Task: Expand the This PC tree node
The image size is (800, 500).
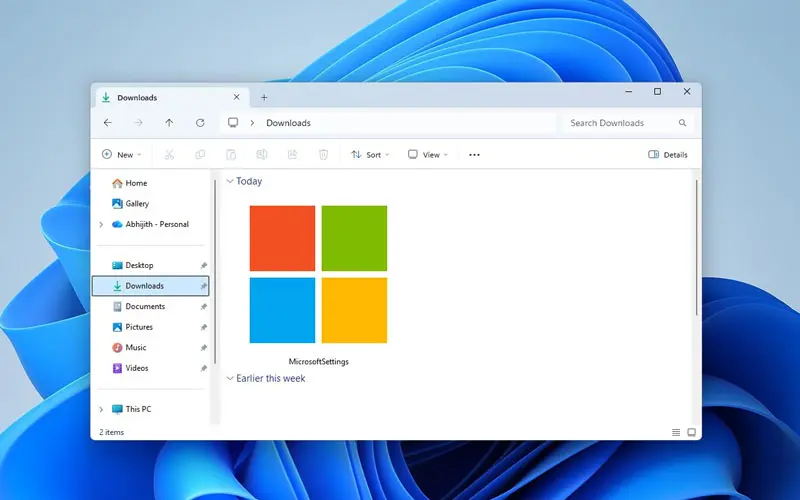Action: [x=101, y=409]
